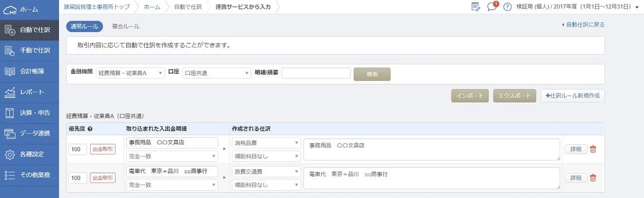Viewport: 644px width, 198px height.
Task: Click the notes icon in the header
Action: [x=475, y=6]
